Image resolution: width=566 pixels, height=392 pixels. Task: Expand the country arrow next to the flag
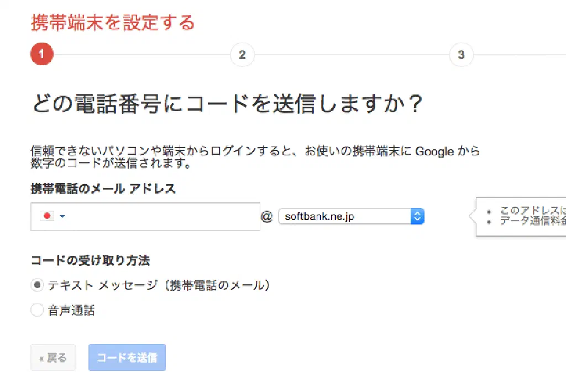tap(62, 216)
